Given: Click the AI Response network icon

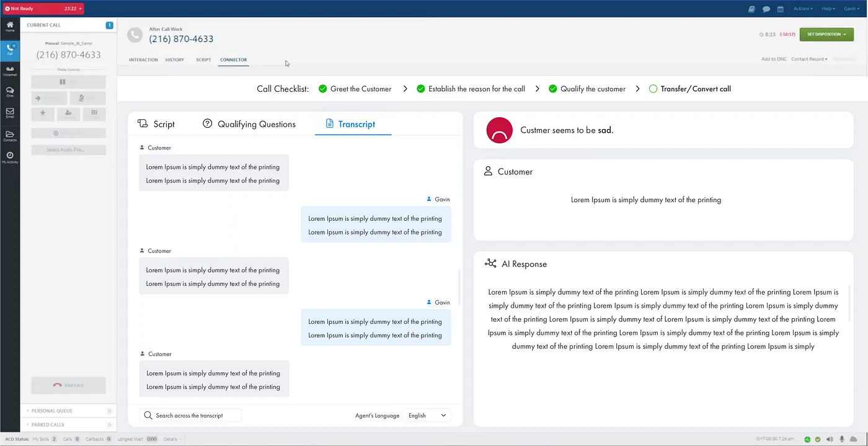Looking at the screenshot, I should coord(490,264).
